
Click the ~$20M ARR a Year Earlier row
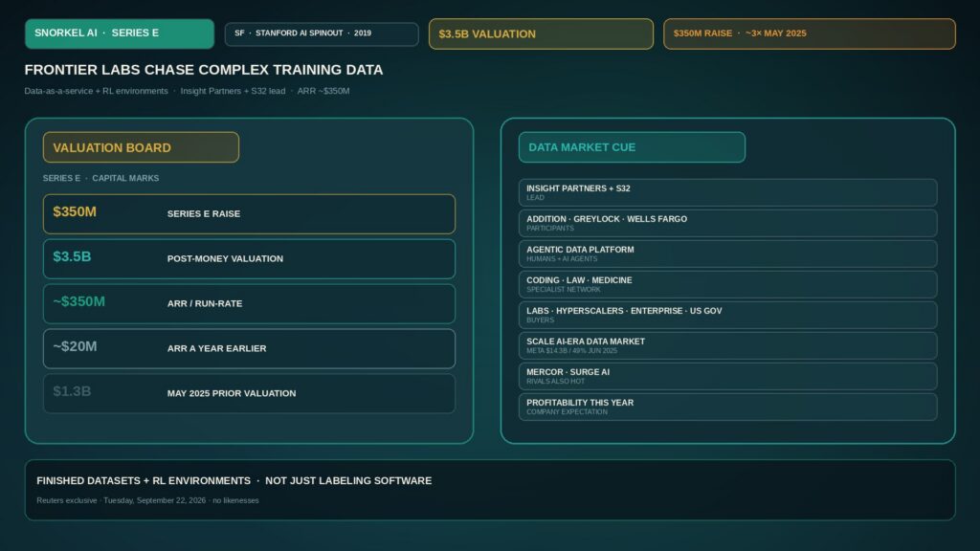click(249, 348)
